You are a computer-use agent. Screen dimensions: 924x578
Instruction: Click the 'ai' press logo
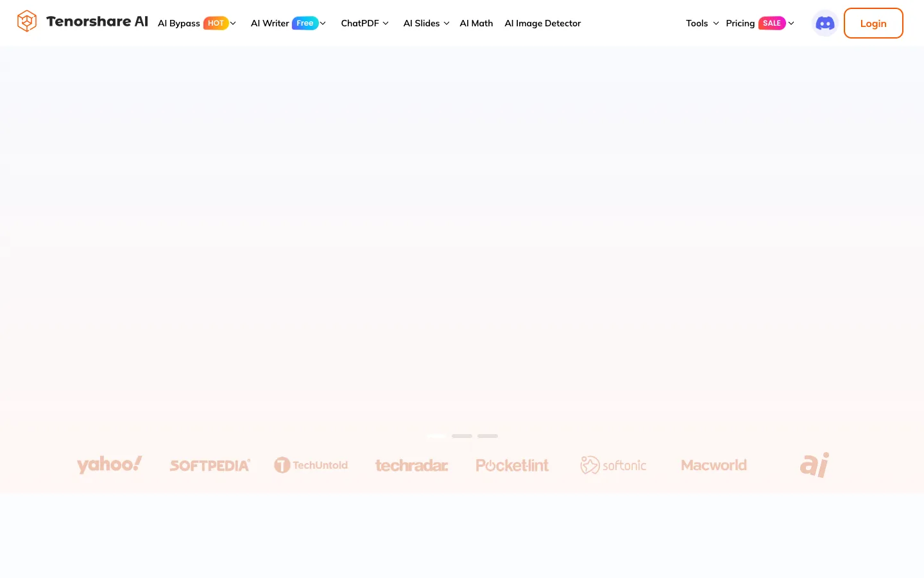814,465
